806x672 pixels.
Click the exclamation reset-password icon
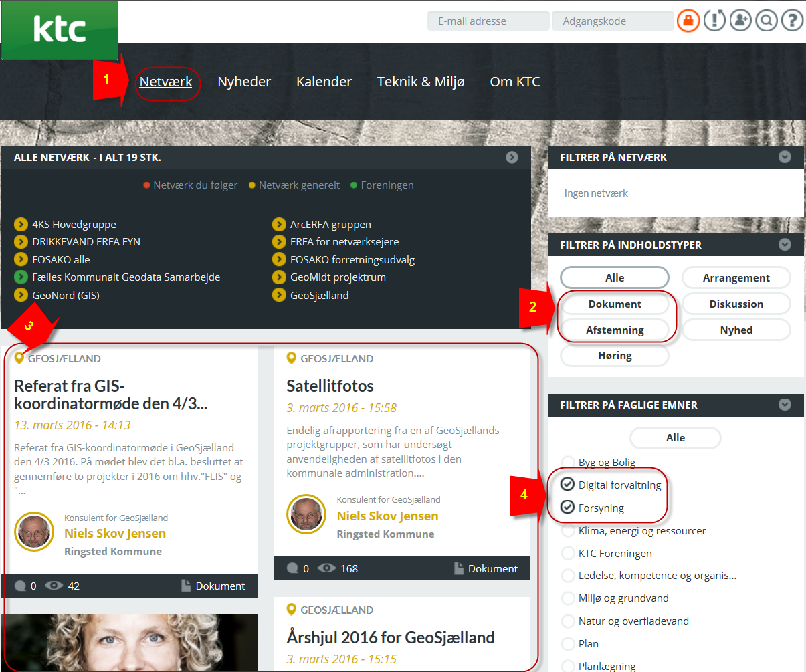click(x=714, y=21)
